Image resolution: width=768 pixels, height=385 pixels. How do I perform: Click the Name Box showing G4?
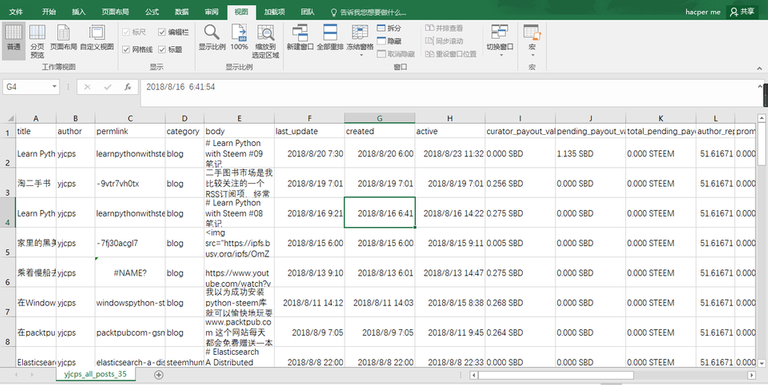pyautogui.click(x=26, y=87)
